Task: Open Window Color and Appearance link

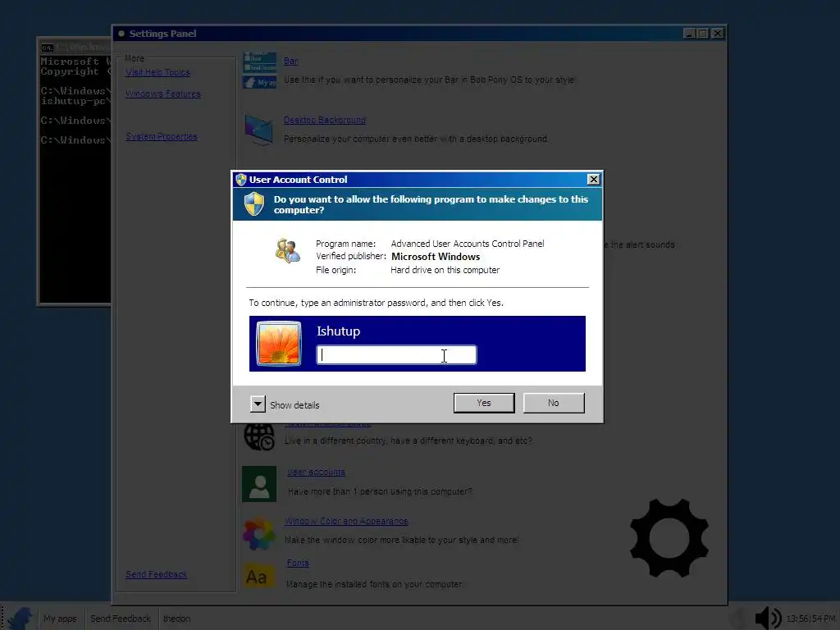Action: click(347, 521)
